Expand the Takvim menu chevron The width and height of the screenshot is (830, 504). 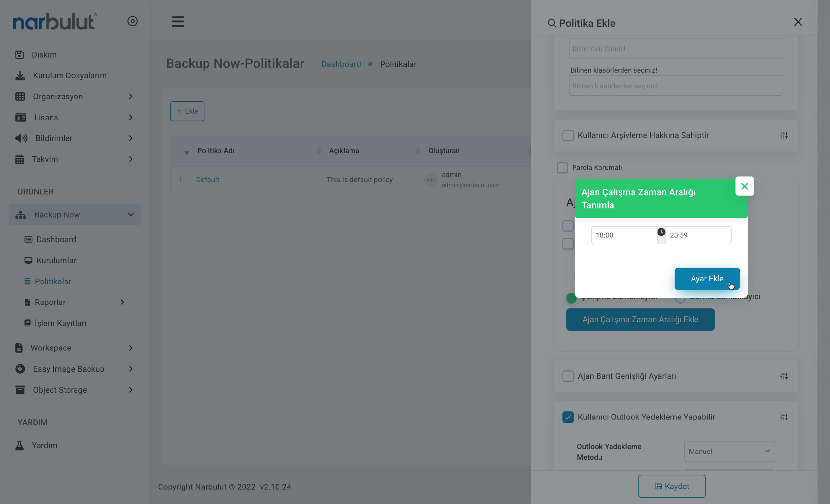[x=131, y=159]
